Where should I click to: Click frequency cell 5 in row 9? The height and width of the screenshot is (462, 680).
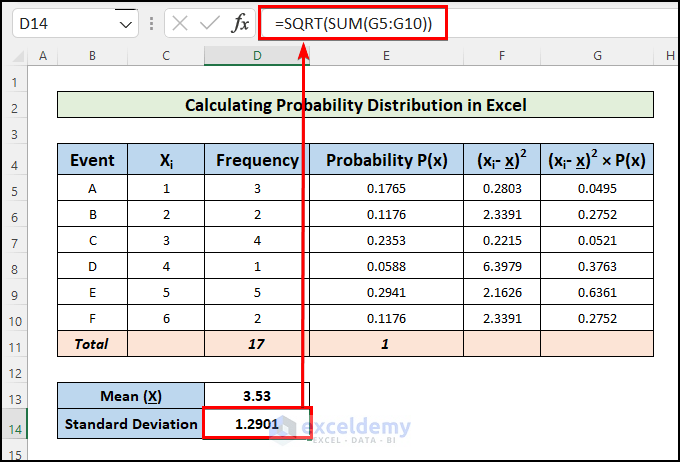(x=257, y=292)
